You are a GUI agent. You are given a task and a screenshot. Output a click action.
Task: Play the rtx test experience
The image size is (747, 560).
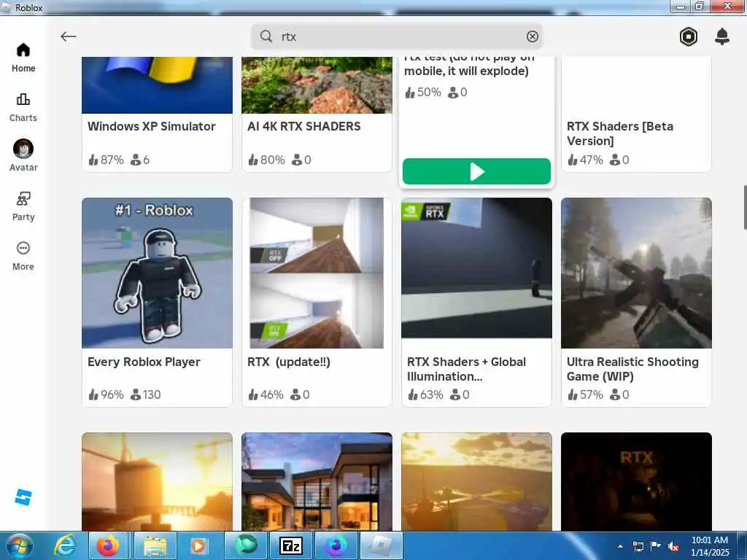(476, 171)
